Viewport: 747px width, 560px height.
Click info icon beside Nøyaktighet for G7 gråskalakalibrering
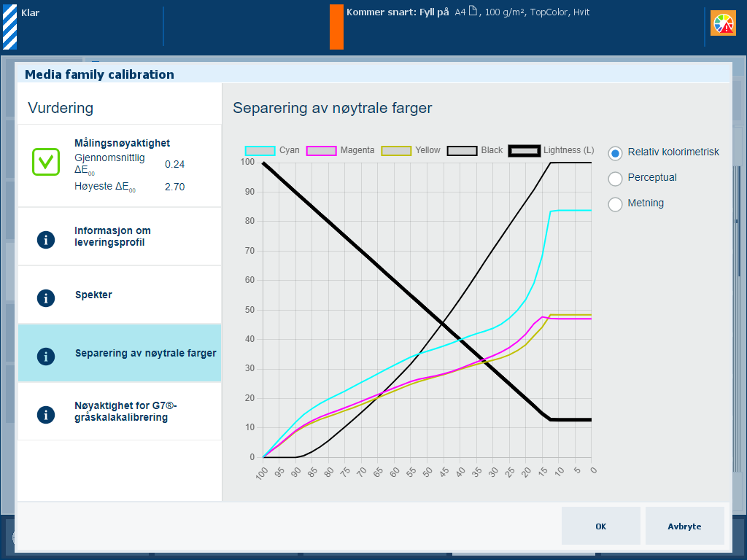tap(46, 415)
